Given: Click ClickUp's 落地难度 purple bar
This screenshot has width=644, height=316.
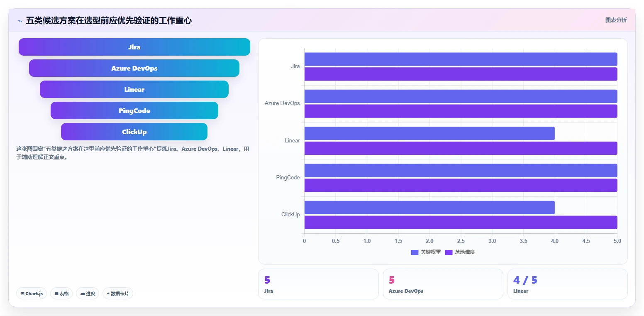Looking at the screenshot, I should tap(461, 222).
